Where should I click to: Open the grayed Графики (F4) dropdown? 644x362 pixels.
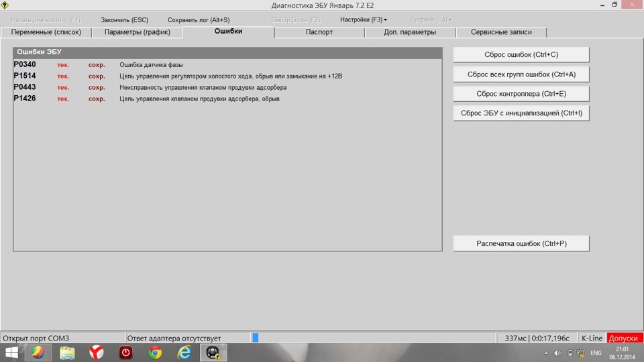[x=431, y=19]
